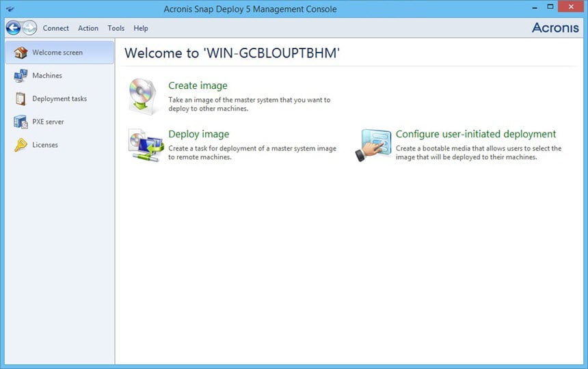Click the Forward navigation arrow button

tap(29, 28)
